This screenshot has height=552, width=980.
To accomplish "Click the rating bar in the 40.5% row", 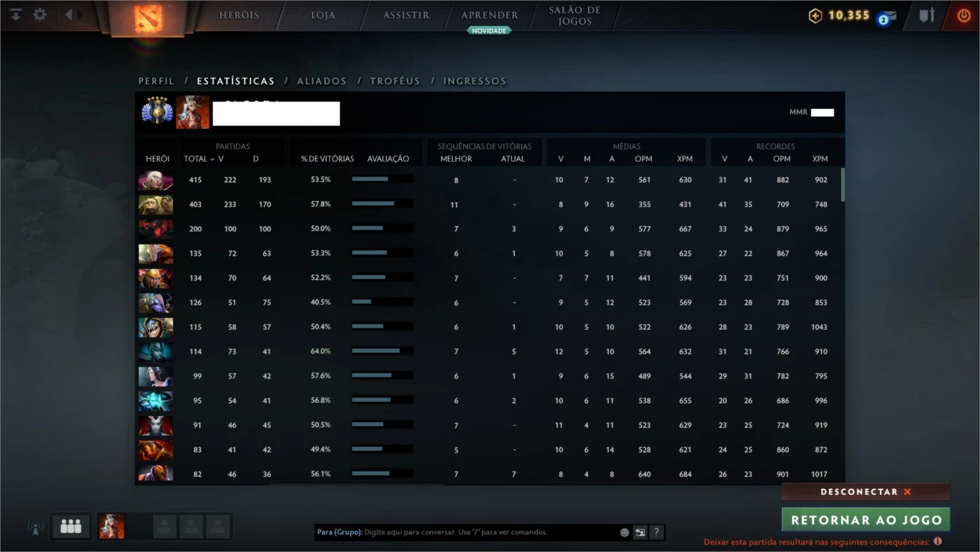I will 381,302.
